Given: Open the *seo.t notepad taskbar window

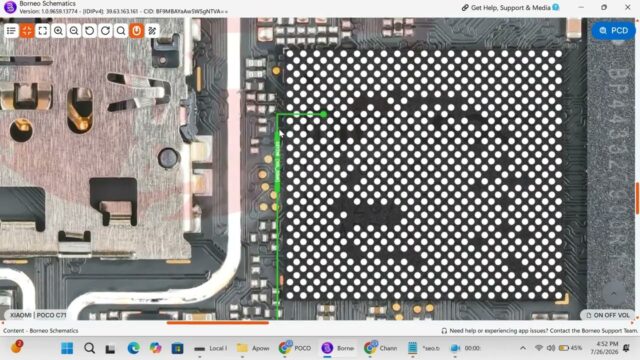Looking at the screenshot, I should [424, 348].
